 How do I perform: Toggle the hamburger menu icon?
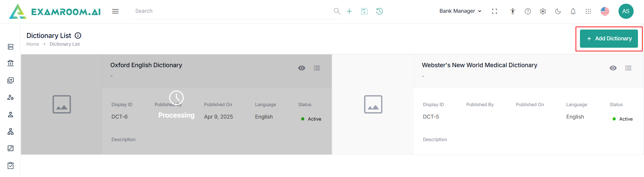[115, 11]
